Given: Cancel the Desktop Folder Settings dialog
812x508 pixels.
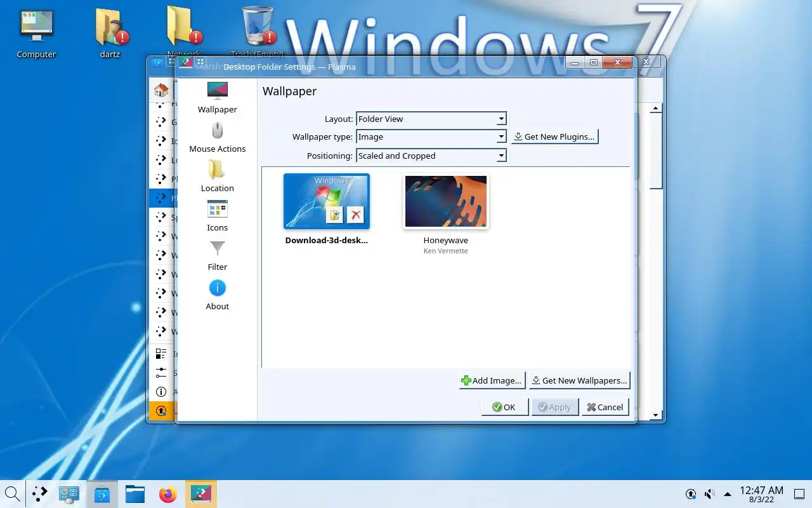Looking at the screenshot, I should (605, 407).
